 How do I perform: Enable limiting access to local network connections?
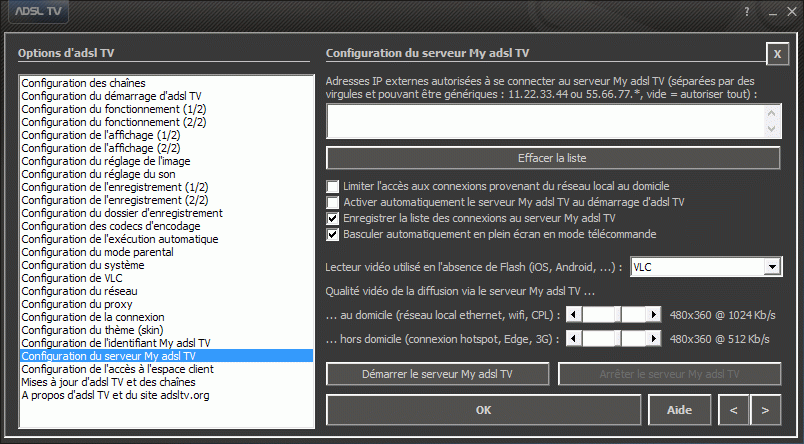(333, 186)
